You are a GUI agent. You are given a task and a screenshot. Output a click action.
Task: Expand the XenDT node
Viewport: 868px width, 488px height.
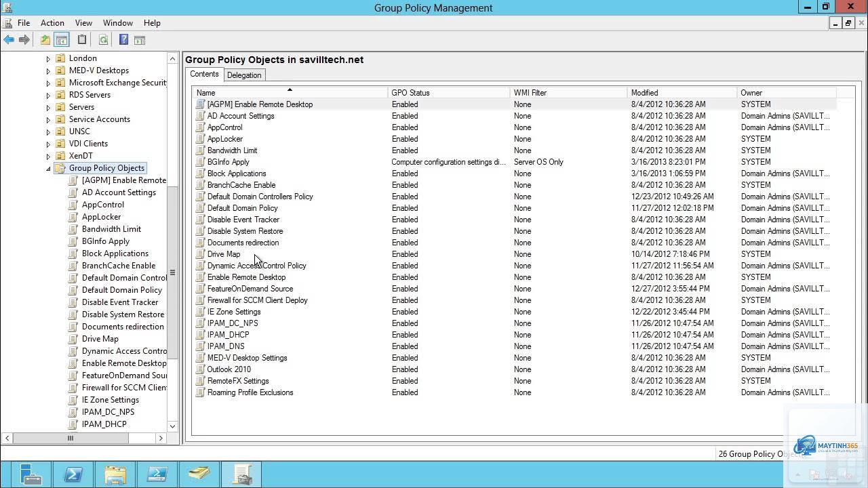[x=48, y=157]
